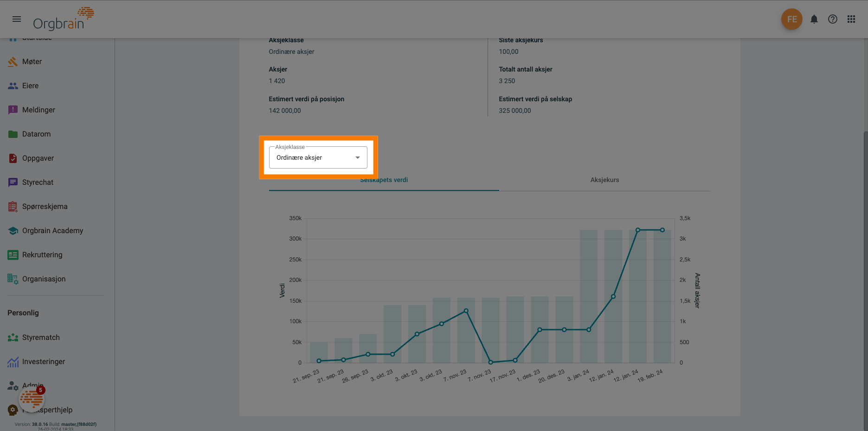Viewport: 868px width, 431px height.
Task: Click the second 7. nov. 23 zero-value data point
Action: (x=490, y=362)
